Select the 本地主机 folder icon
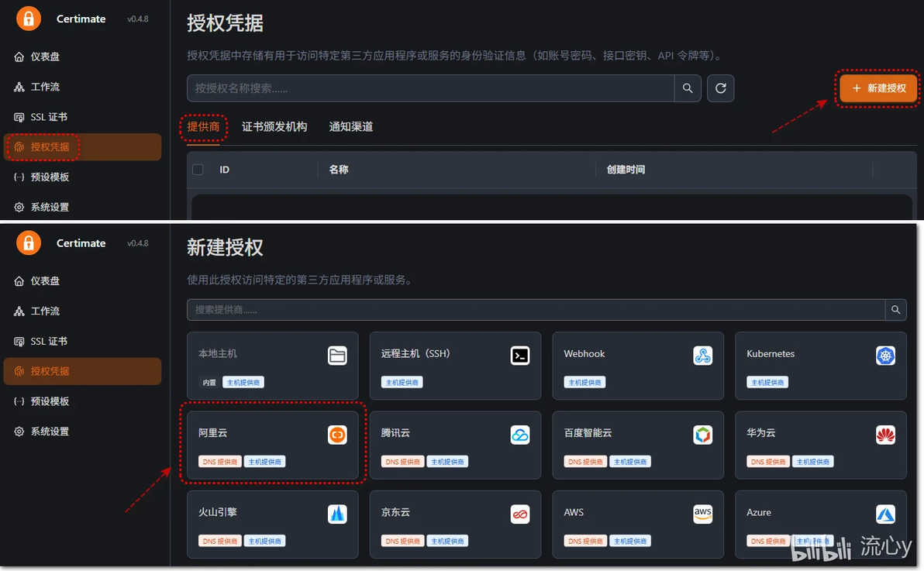 point(337,356)
